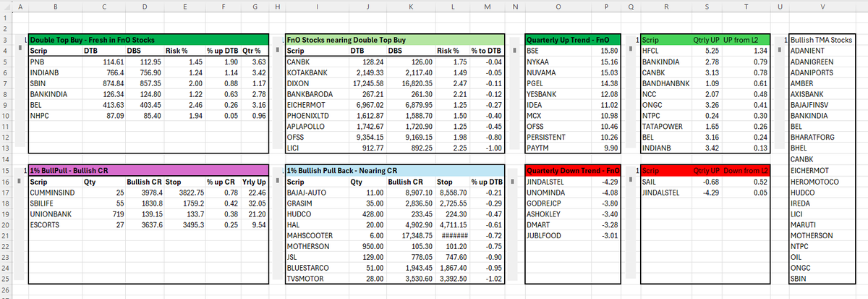Click the 'Down from L2' column header

tap(745, 170)
